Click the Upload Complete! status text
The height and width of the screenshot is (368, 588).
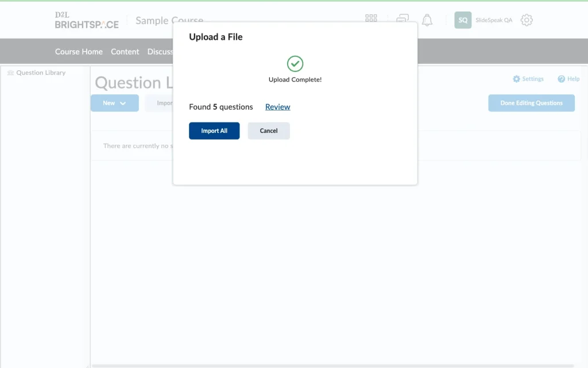click(x=295, y=79)
